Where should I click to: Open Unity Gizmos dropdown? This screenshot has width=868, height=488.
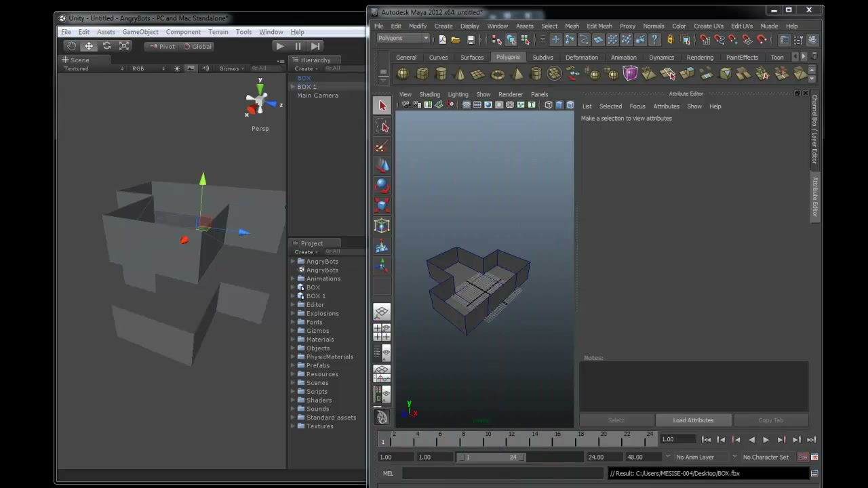pos(232,68)
